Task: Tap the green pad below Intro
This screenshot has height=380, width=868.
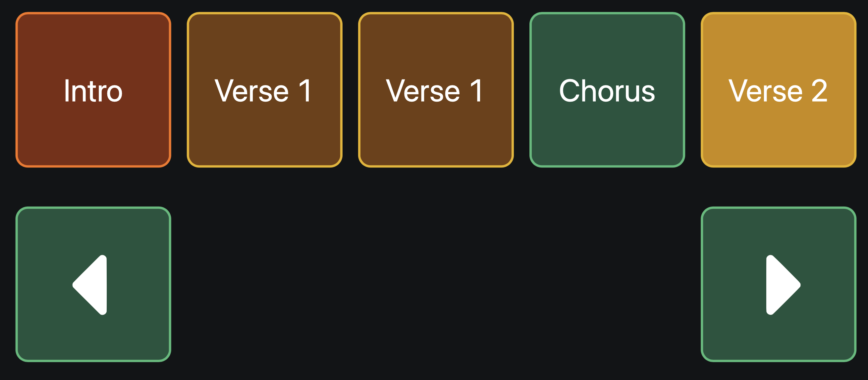Action: click(x=93, y=284)
